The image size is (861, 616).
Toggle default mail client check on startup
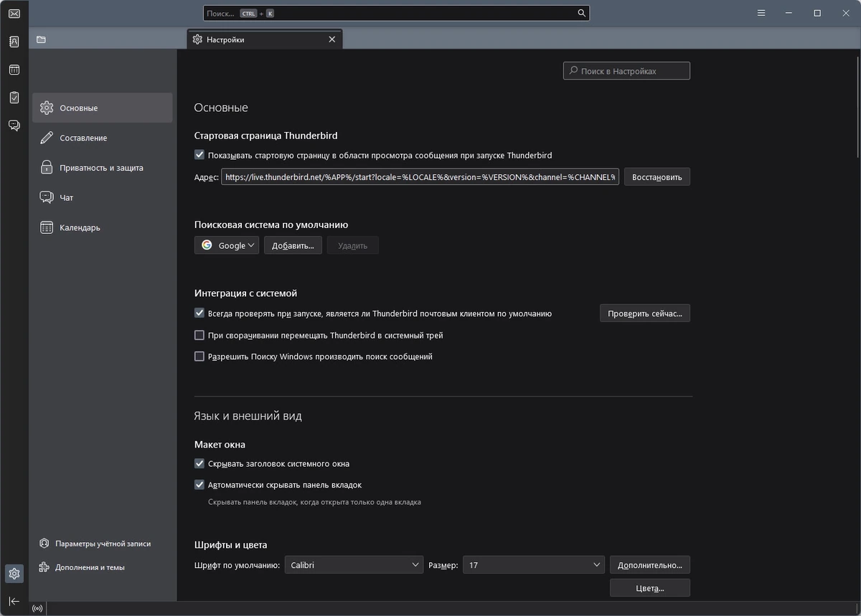[199, 313]
